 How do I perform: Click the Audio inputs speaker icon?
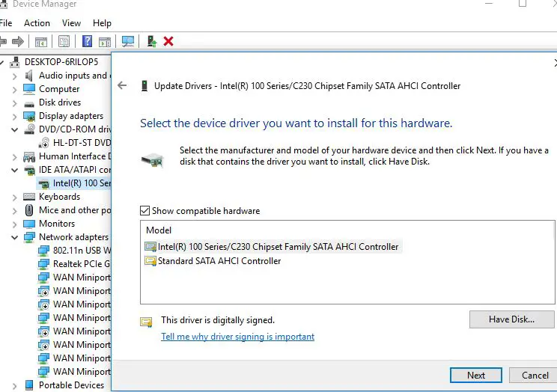29,76
